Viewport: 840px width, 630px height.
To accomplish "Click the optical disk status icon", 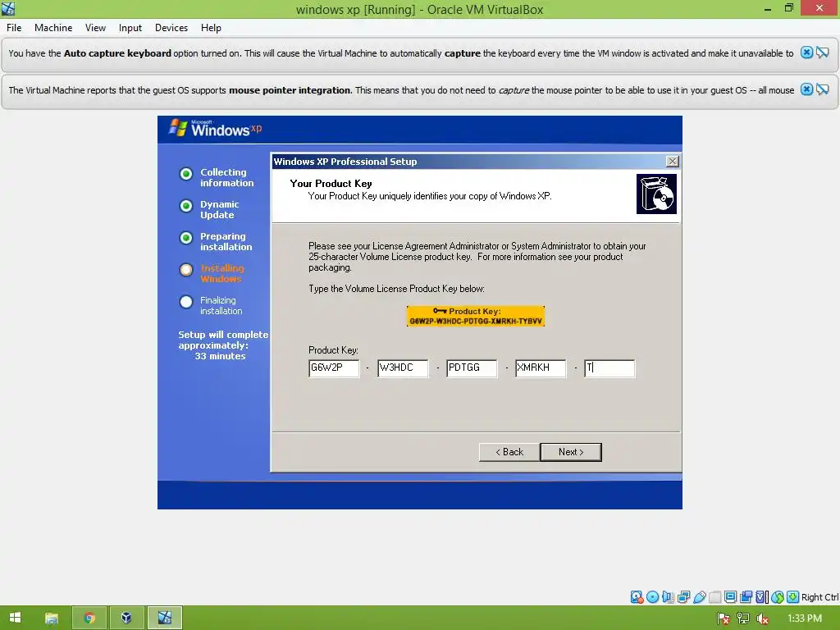I will [652, 597].
